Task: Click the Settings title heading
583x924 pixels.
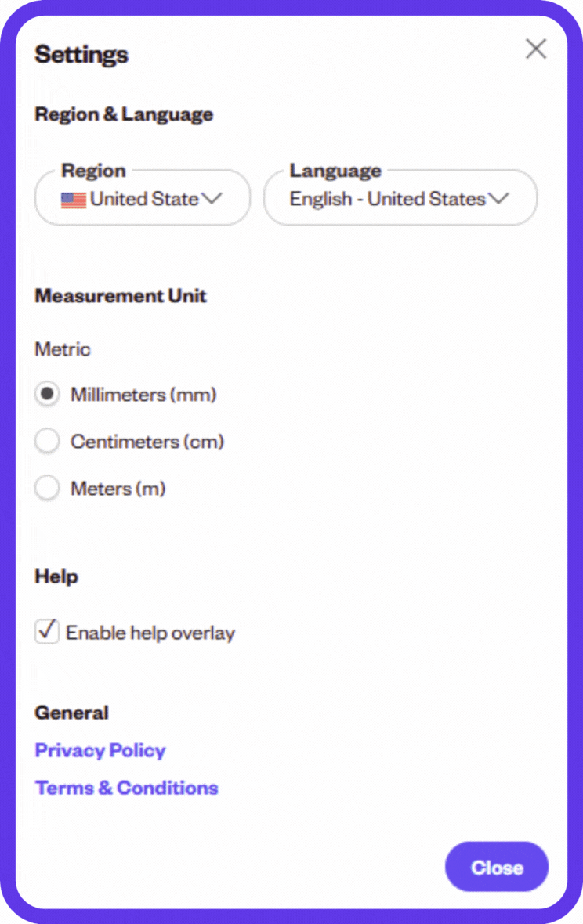Action: [x=81, y=55]
